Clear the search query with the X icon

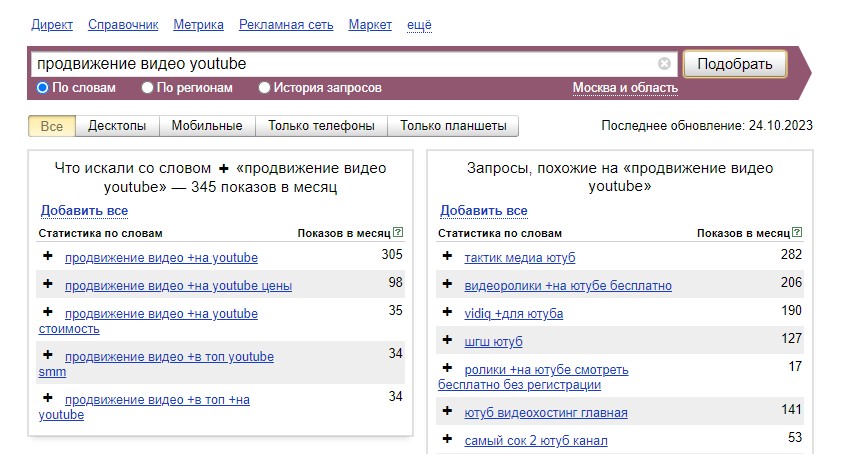(664, 64)
